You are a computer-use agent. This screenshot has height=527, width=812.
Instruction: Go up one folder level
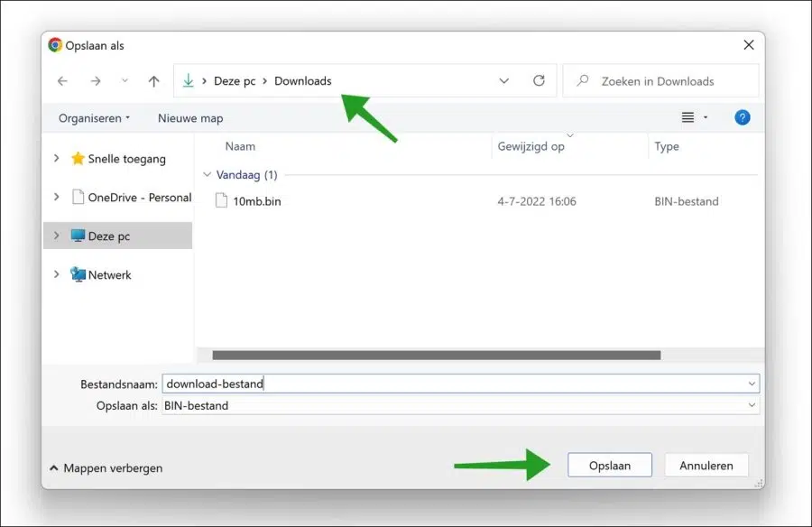point(153,81)
